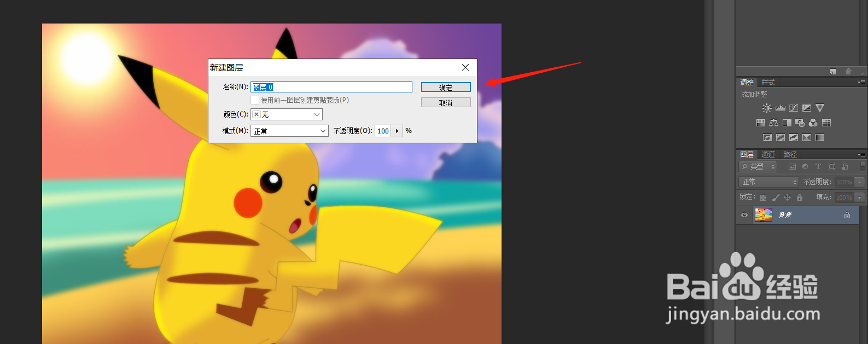
Task: Add a Threshold adjustment
Action: 794,138
